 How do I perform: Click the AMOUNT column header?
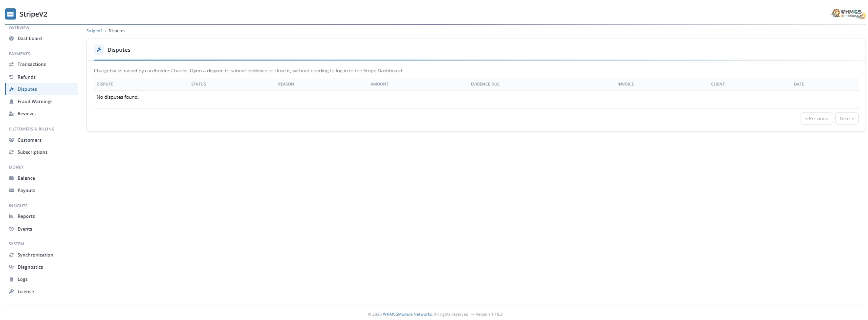pyautogui.click(x=379, y=84)
